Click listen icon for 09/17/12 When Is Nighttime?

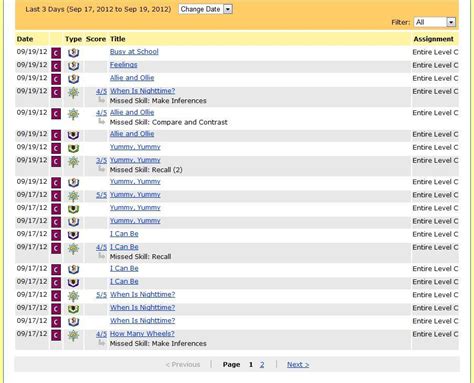click(x=73, y=322)
